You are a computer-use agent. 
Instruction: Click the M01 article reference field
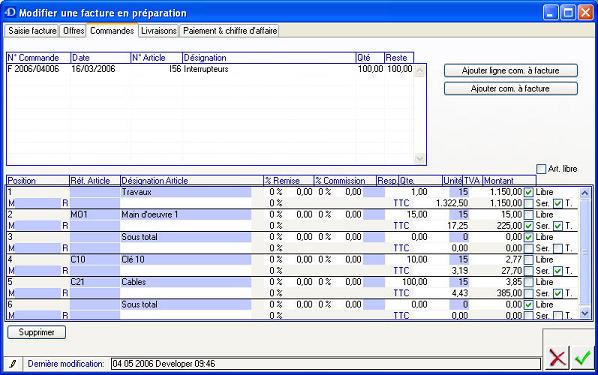coord(95,215)
